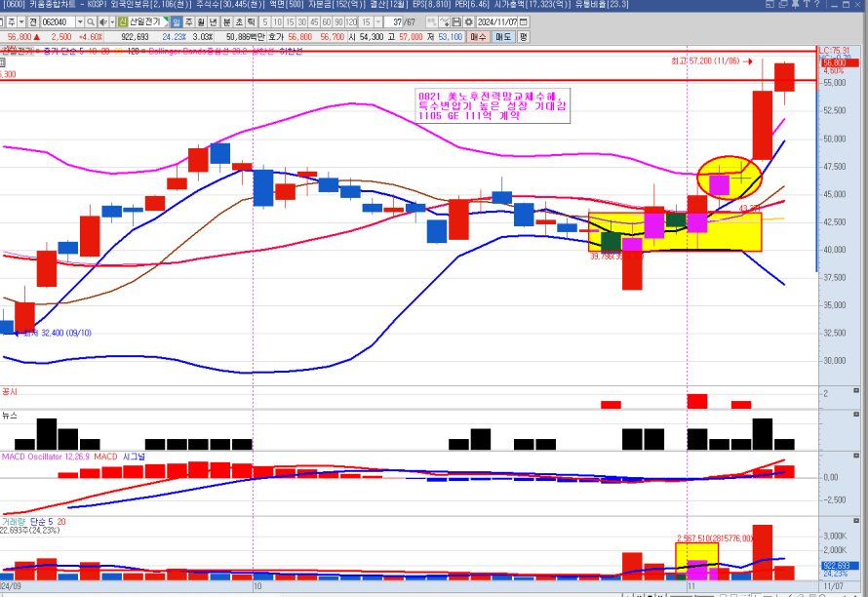This screenshot has height=597, width=868.
Task: Click the 11/07 date label at axis corner
Action: (834, 586)
